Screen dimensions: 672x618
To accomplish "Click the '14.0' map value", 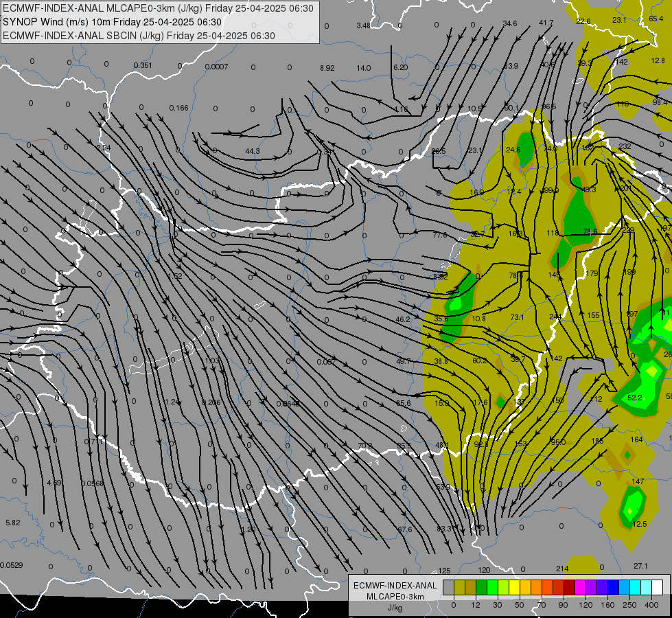I will pos(363,68).
